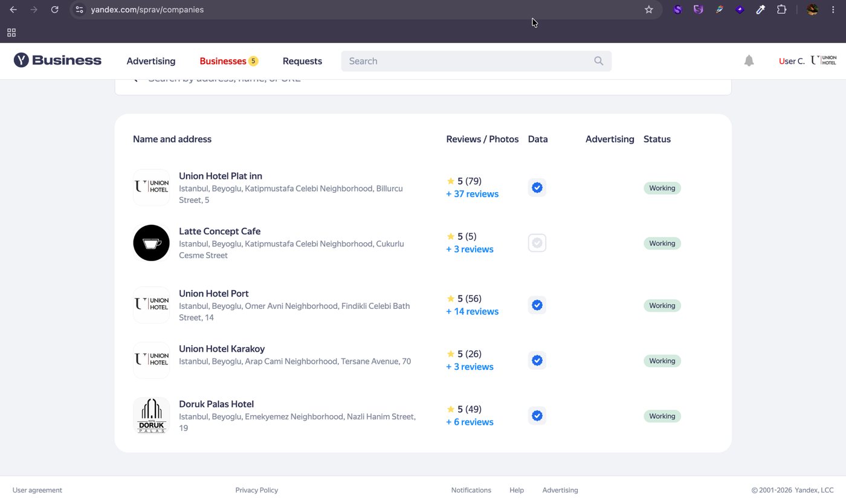Image resolution: width=846 pixels, height=504 pixels.
Task: Click Yandex, LCC copyright link
Action: 814,490
